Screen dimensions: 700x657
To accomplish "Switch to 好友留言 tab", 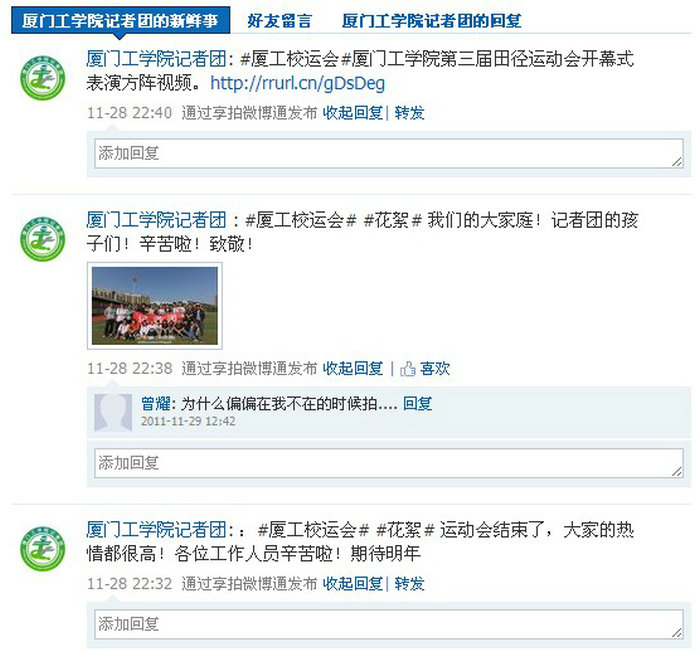I will point(279,21).
